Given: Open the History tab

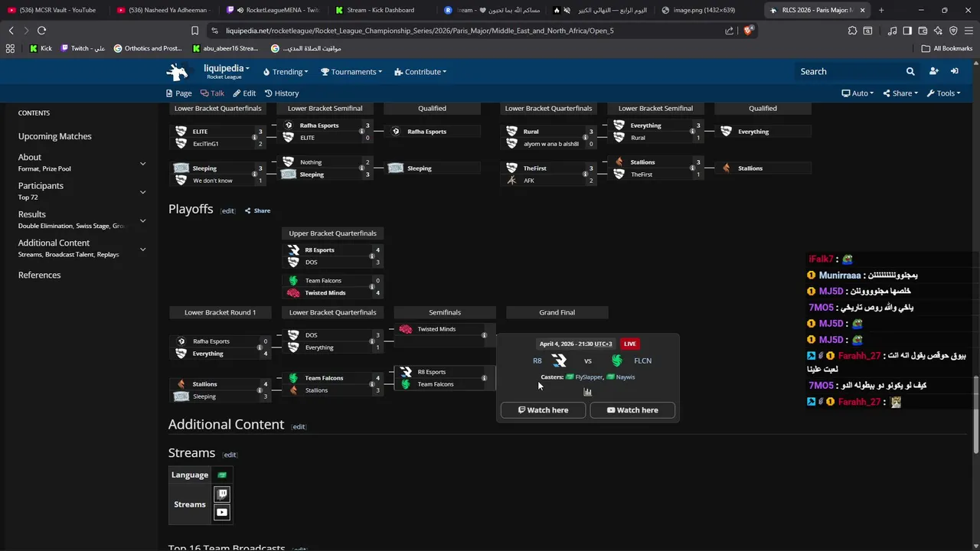Looking at the screenshot, I should click(x=282, y=93).
